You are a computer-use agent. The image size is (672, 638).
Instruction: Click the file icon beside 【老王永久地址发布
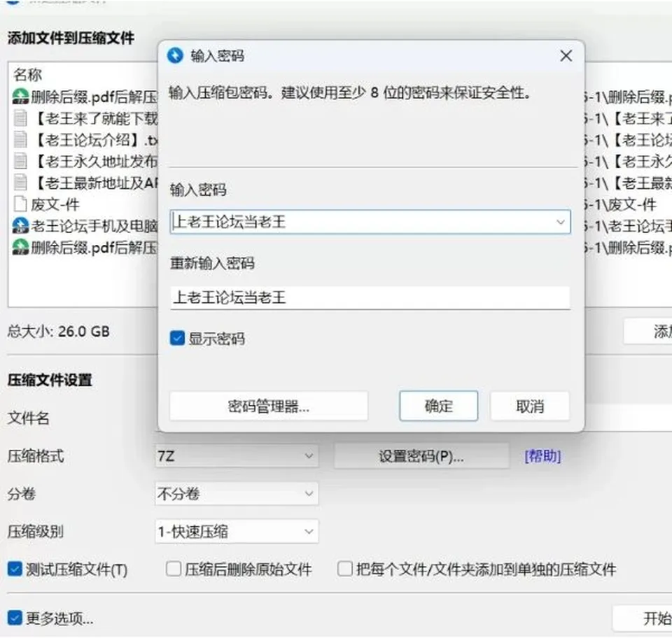click(x=20, y=161)
